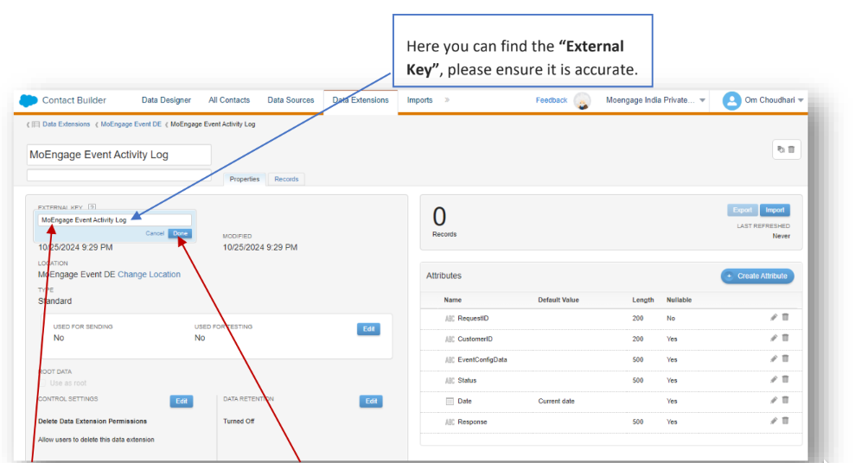The height and width of the screenshot is (463, 868).
Task: Click the Contact Builder app title
Action: pos(74,100)
